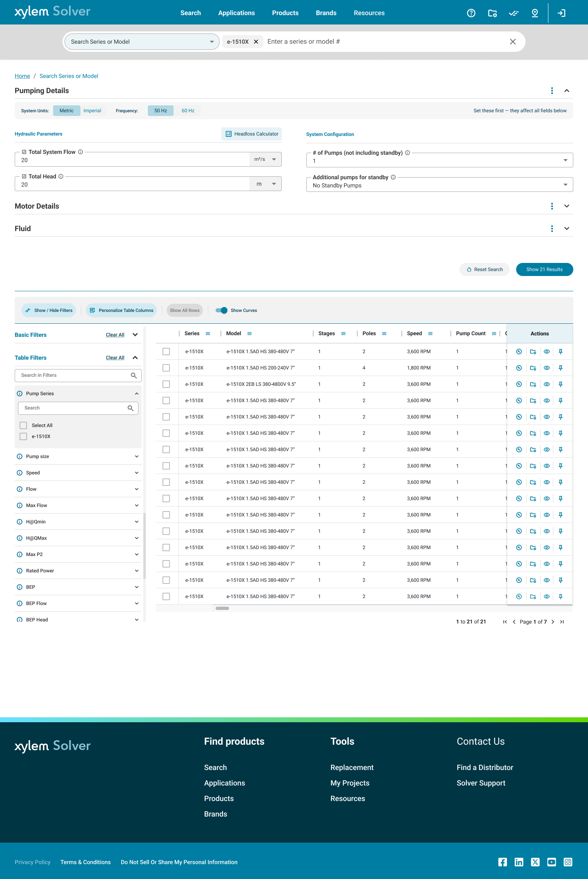Screen dimensions: 588x879
Task: Open the Resources nav menu
Action: coord(369,13)
